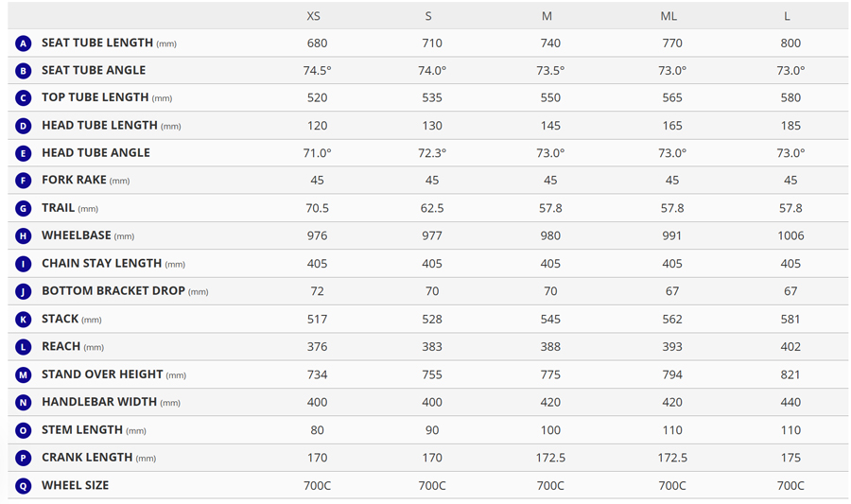Select the letter D head tube length icon
This screenshot has height=504, width=851.
click(23, 126)
